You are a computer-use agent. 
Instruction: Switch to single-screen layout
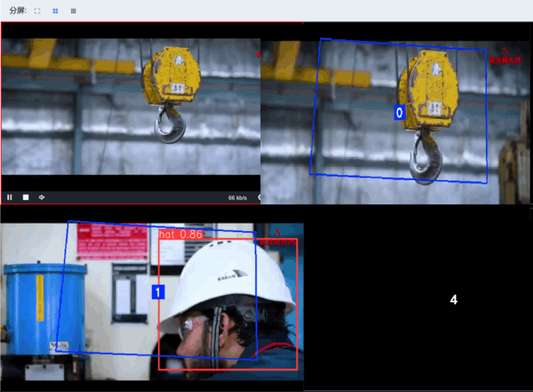click(38, 11)
